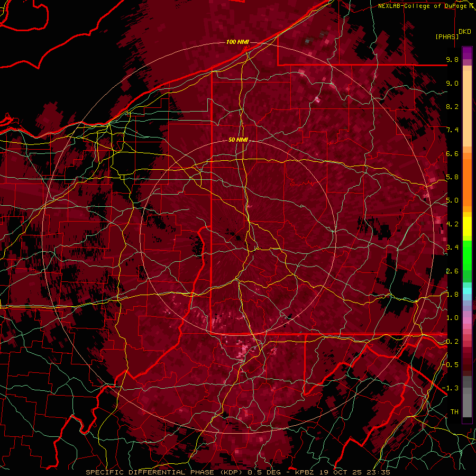Click the KPBZ station identifier

pyautogui.click(x=305, y=472)
